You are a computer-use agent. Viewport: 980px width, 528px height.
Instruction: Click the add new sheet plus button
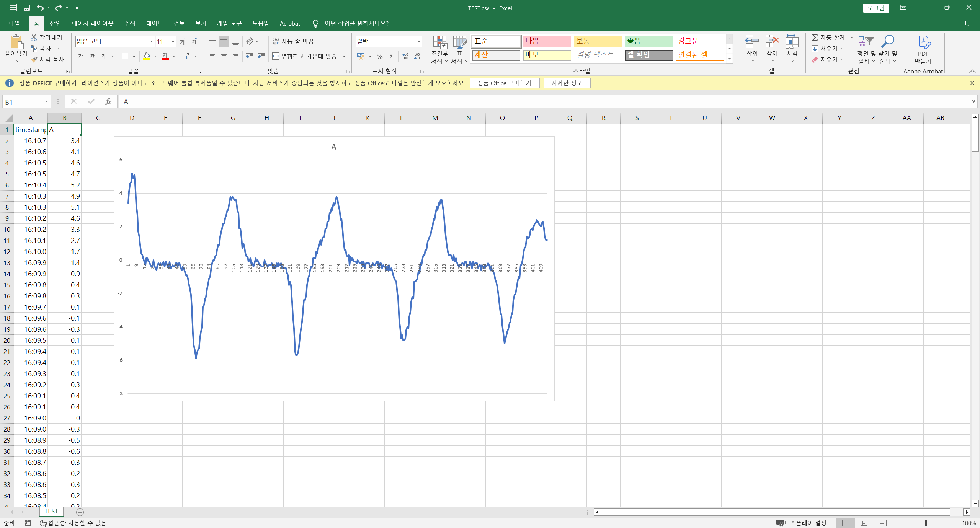(x=80, y=512)
